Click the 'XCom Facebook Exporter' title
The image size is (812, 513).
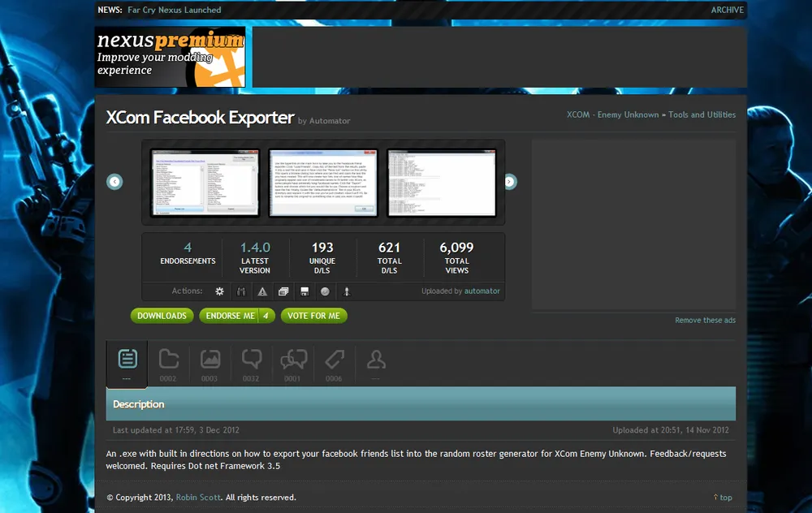pos(201,118)
